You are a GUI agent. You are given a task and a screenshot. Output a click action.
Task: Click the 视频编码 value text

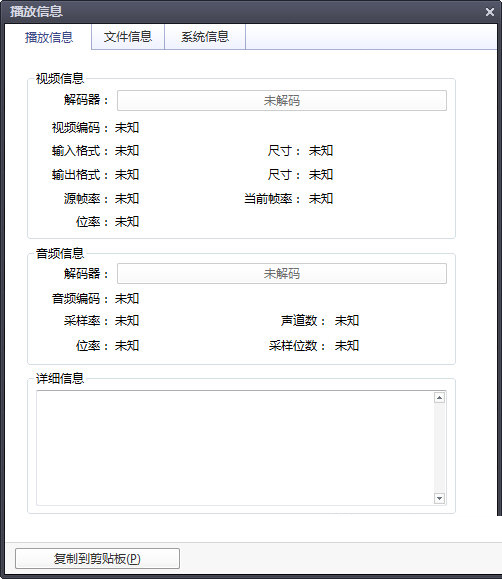pos(127,128)
